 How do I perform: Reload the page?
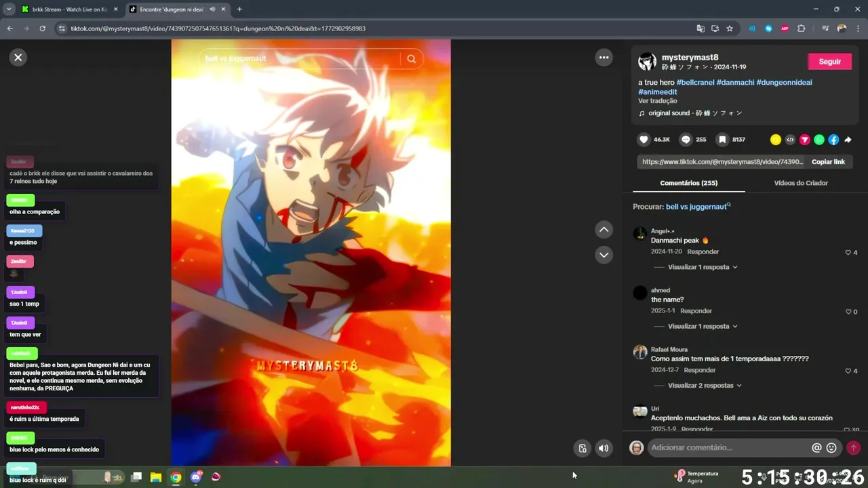point(43,28)
